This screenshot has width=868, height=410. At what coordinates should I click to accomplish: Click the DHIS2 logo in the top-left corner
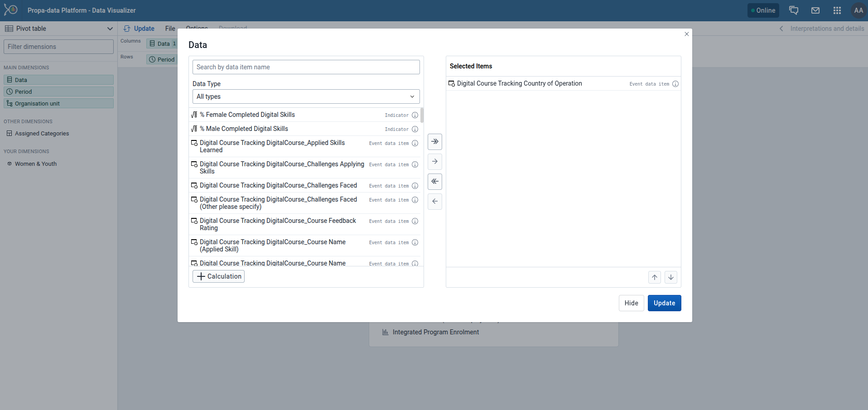point(10,10)
